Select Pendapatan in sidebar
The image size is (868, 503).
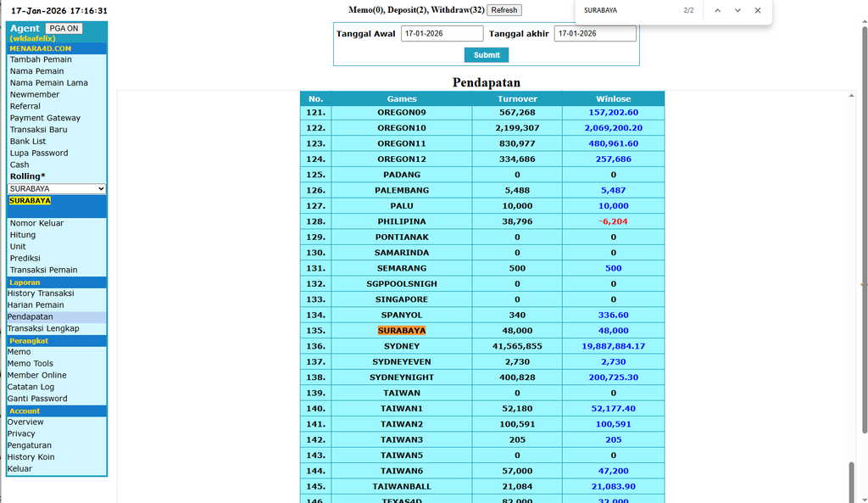pyautogui.click(x=30, y=317)
